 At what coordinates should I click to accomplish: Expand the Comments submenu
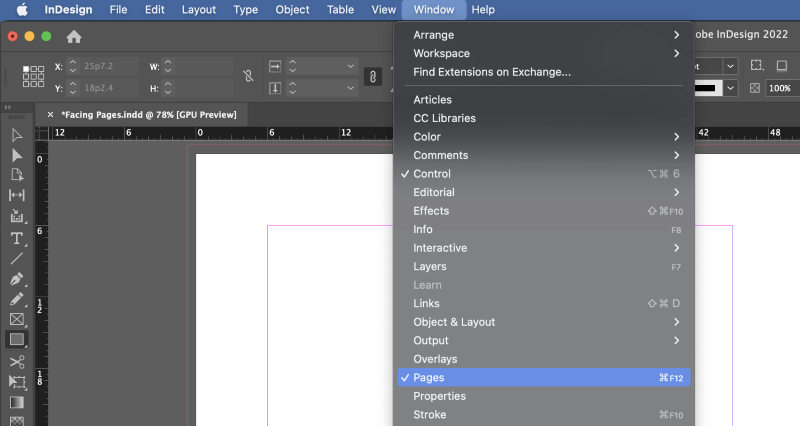[x=544, y=155]
